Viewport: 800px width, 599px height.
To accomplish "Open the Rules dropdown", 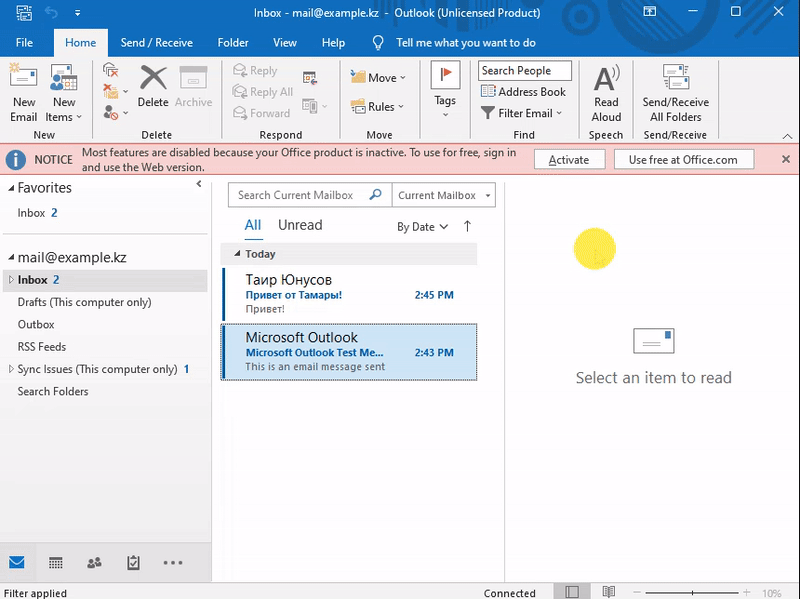I will 377,107.
